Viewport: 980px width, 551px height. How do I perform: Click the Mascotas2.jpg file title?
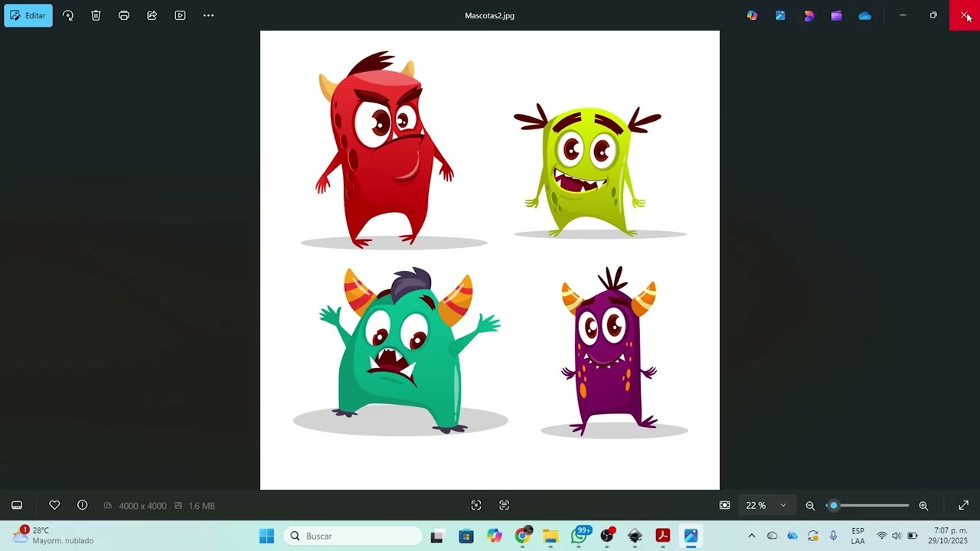[489, 15]
